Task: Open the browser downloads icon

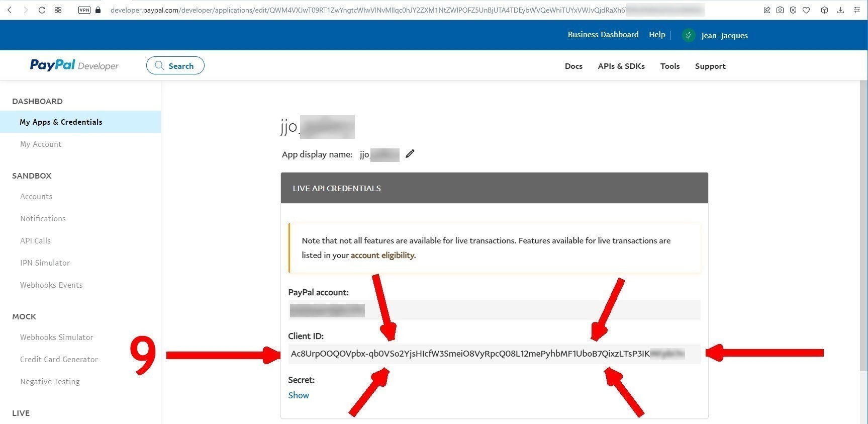Action: tap(840, 10)
